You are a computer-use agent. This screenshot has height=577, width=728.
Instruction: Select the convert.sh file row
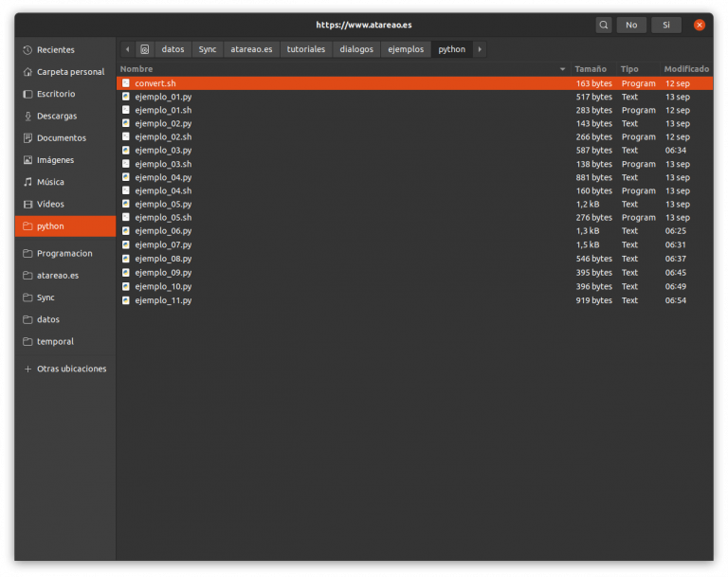click(x=155, y=83)
